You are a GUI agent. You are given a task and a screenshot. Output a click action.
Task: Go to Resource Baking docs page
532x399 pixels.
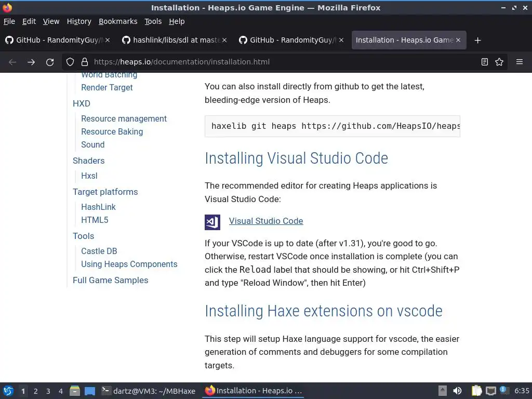(112, 131)
